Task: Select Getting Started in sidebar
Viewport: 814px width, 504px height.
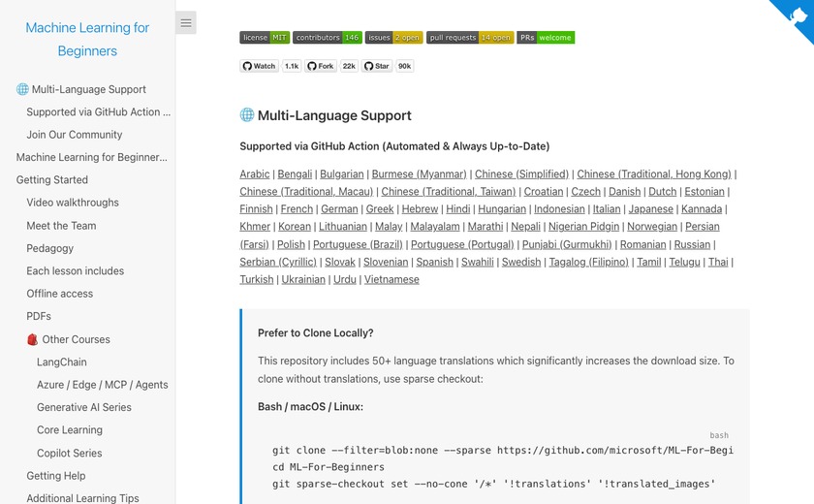Action: click(52, 180)
